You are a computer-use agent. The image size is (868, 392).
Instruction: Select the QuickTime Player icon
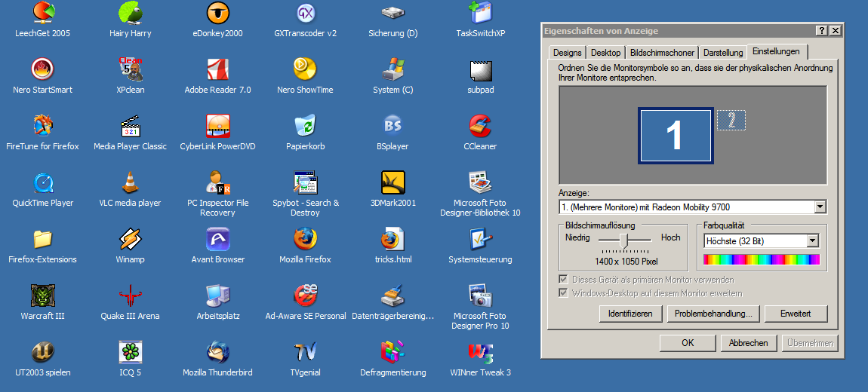coord(42,182)
